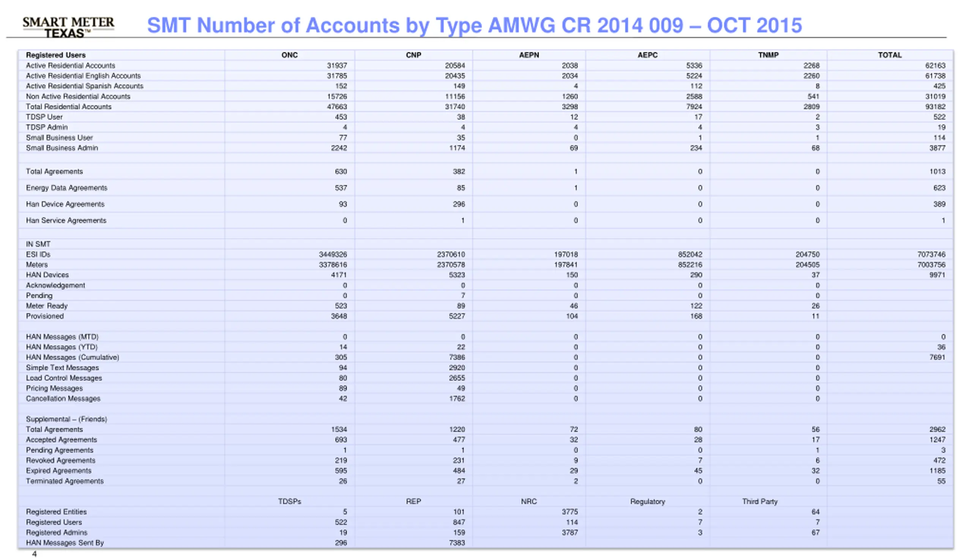Click the Small Business Admin label

(x=62, y=148)
